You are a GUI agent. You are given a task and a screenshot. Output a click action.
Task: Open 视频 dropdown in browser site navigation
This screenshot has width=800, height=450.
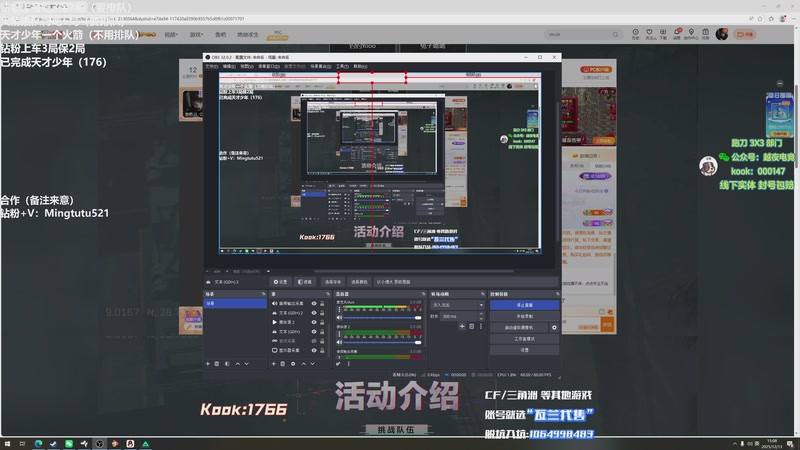(x=171, y=35)
